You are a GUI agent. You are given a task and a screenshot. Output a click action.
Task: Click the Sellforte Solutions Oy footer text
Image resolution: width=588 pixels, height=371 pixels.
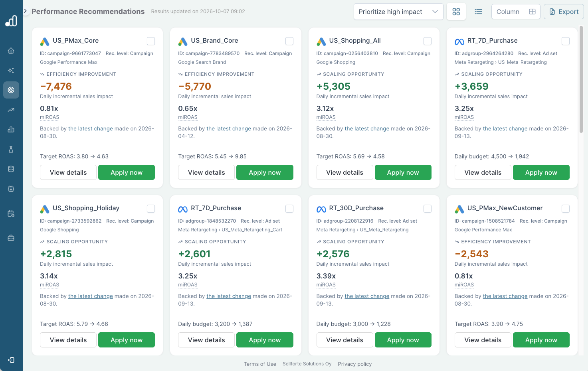pos(307,364)
